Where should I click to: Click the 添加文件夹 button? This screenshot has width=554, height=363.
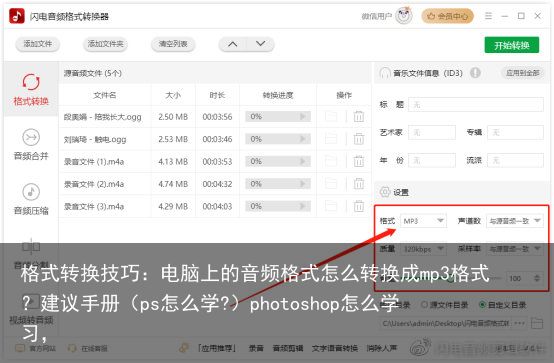click(x=105, y=44)
